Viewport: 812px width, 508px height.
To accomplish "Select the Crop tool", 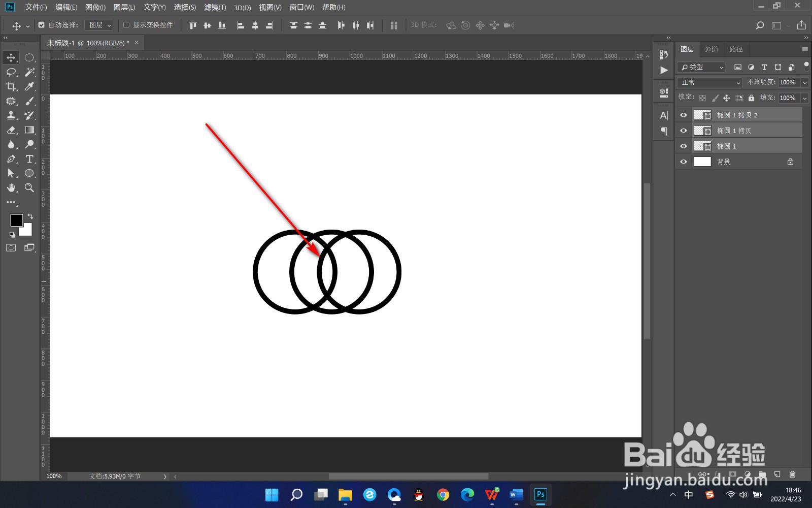I will tap(11, 86).
